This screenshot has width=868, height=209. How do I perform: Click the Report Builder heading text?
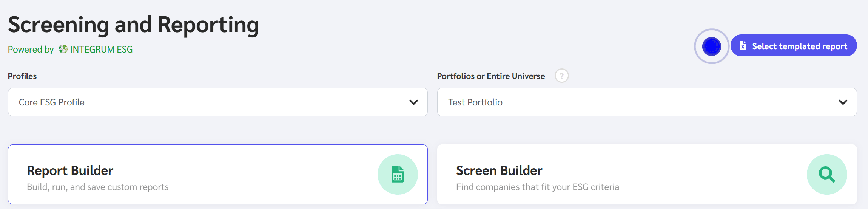(70, 171)
